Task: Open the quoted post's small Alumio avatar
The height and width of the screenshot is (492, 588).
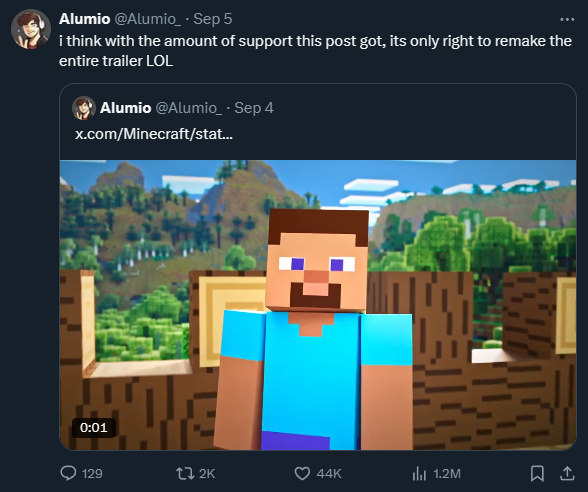Action: click(84, 108)
